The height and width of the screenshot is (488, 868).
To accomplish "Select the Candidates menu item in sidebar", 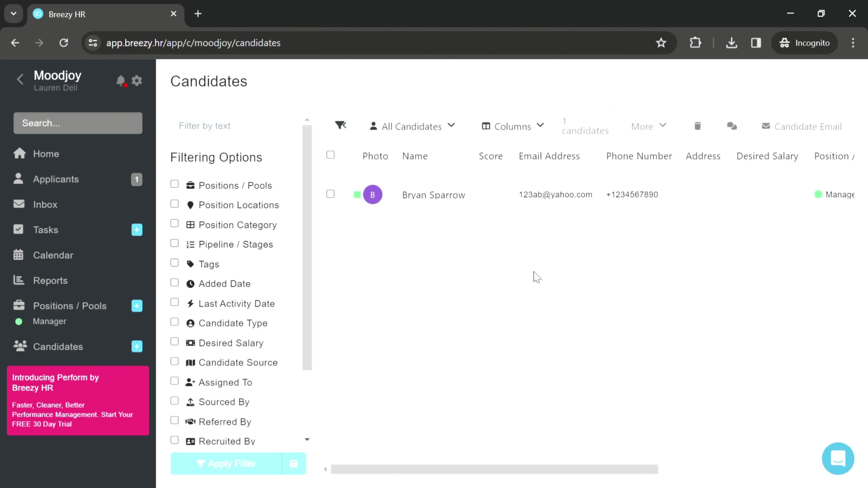I will [58, 346].
